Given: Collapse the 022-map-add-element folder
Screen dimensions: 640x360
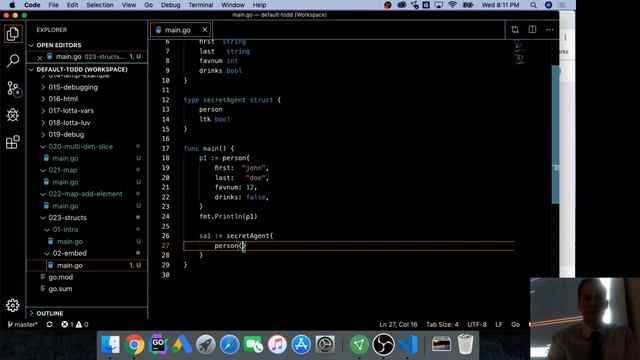Looking at the screenshot, I should pos(85,194).
